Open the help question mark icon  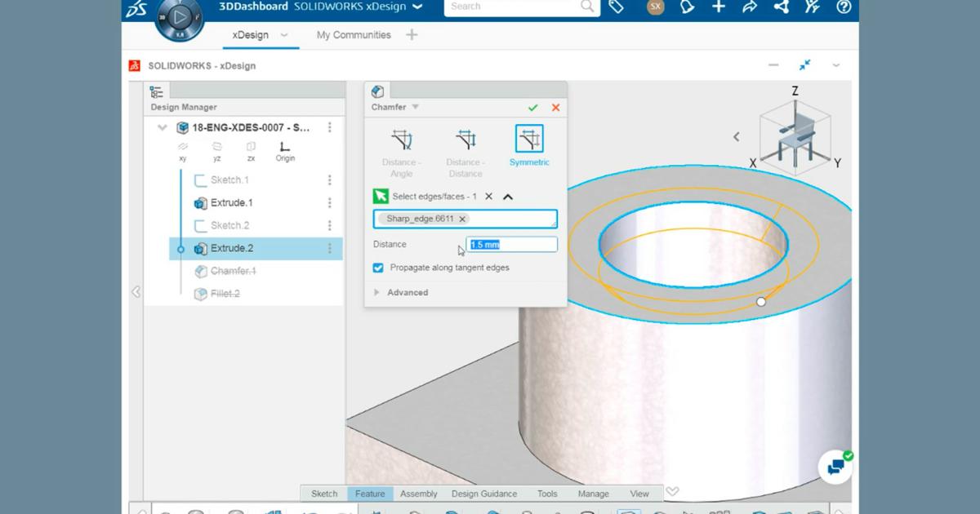842,7
